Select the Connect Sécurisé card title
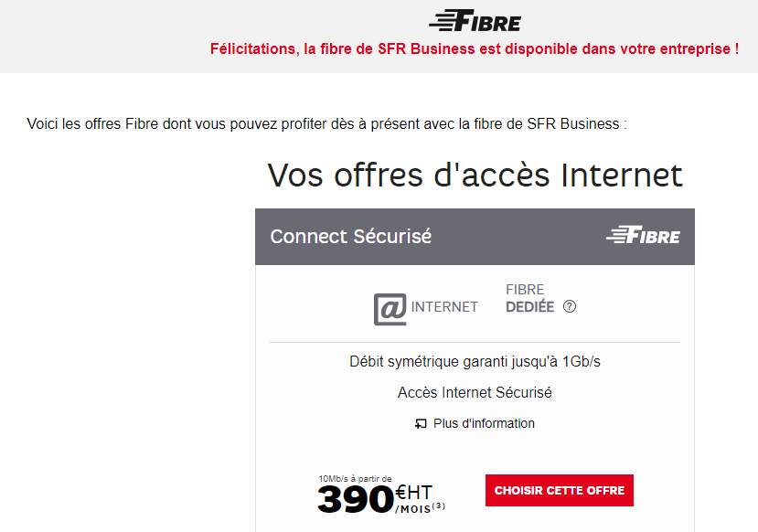Viewport: 758px width, 532px height. pos(350,236)
